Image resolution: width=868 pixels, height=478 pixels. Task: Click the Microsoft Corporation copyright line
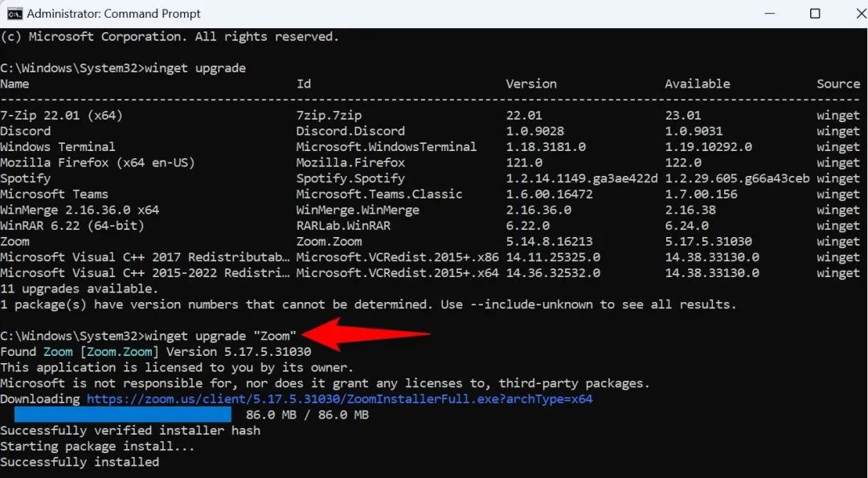tap(170, 37)
